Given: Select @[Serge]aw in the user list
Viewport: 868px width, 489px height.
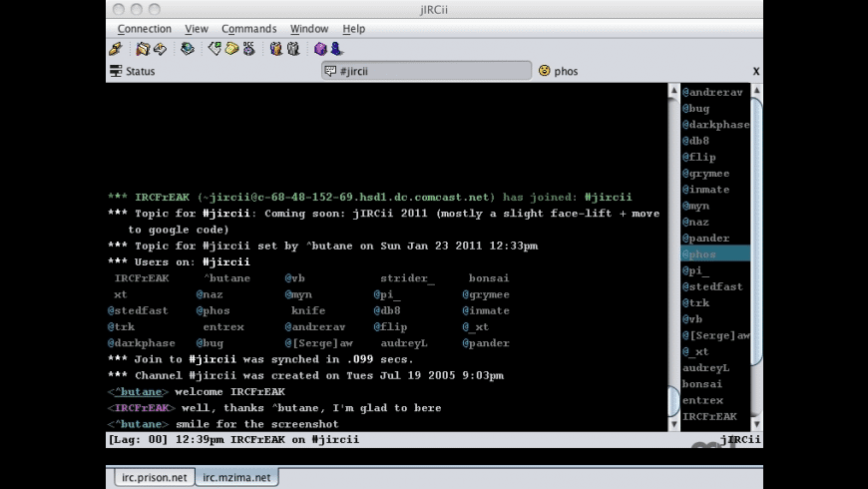Looking at the screenshot, I should [715, 335].
